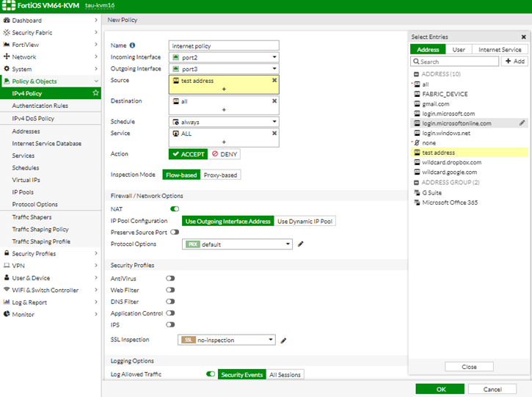Edit Protocol Options with pencil icon
The width and height of the screenshot is (532, 397).
(301, 244)
